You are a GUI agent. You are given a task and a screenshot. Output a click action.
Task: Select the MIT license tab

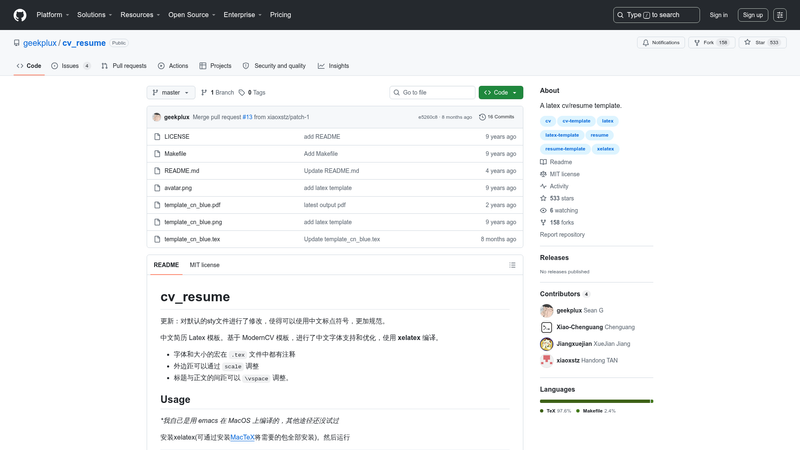point(205,265)
